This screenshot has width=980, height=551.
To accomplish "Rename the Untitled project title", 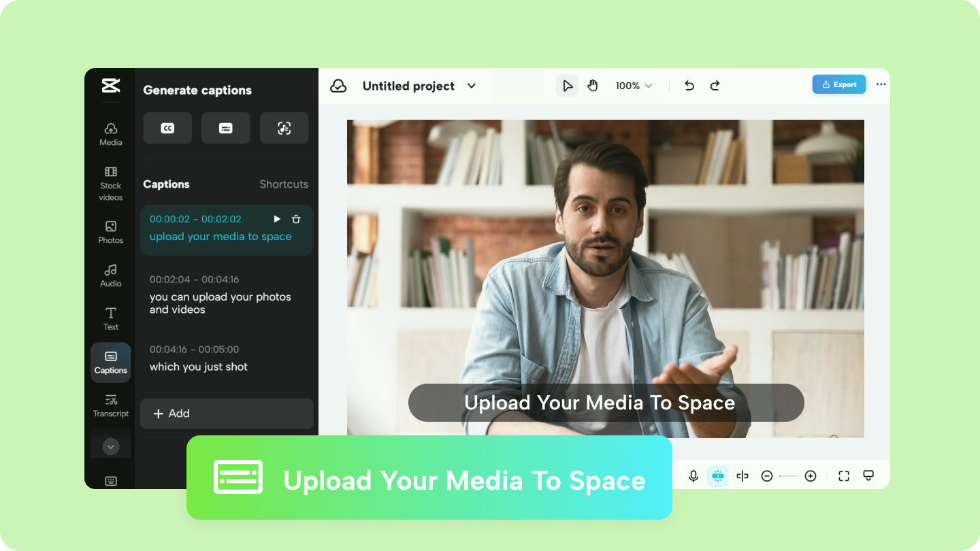I will pos(408,86).
